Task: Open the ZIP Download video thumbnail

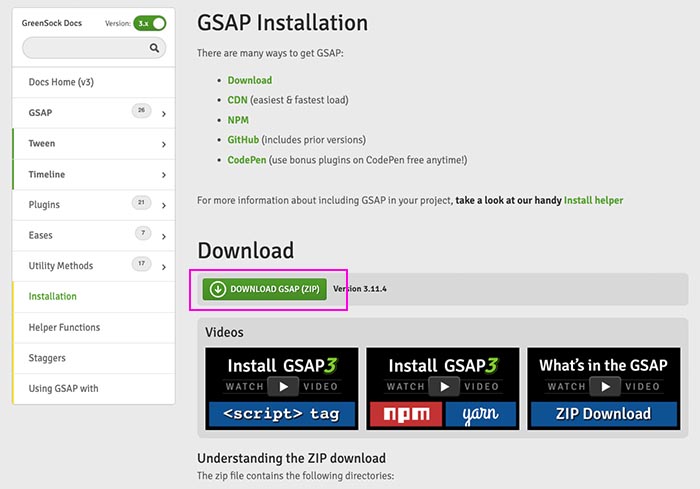Action: coord(603,388)
